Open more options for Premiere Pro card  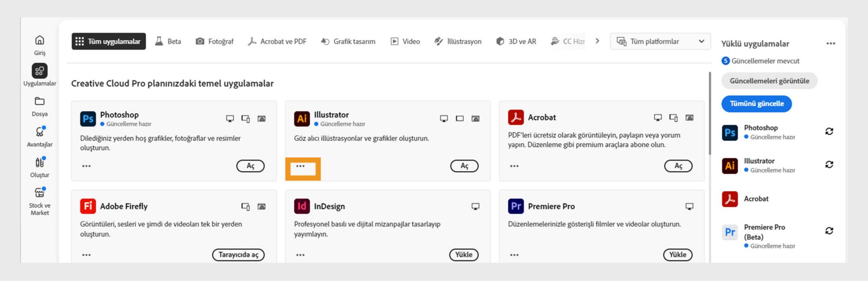514,255
